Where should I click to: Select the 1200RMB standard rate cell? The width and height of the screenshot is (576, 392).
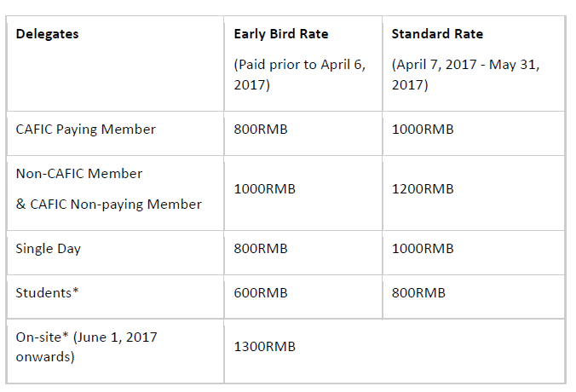pyautogui.click(x=423, y=189)
